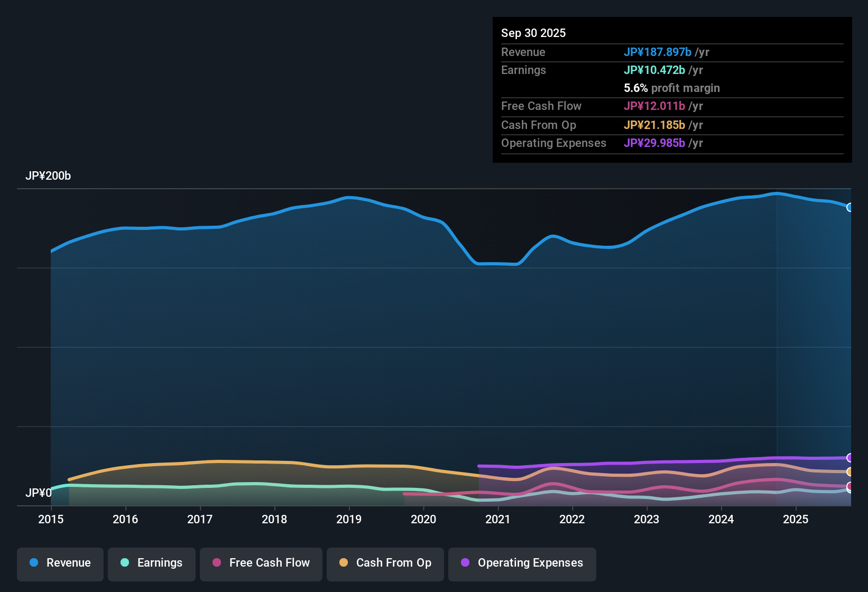Click the teal Earnings legend dot
Viewport: 868px width, 592px height.
pos(125,563)
